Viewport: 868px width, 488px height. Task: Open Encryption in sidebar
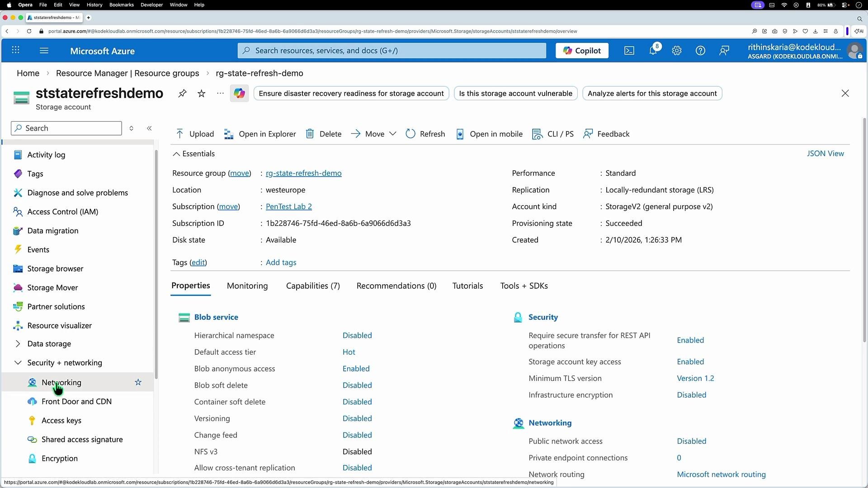59,459
